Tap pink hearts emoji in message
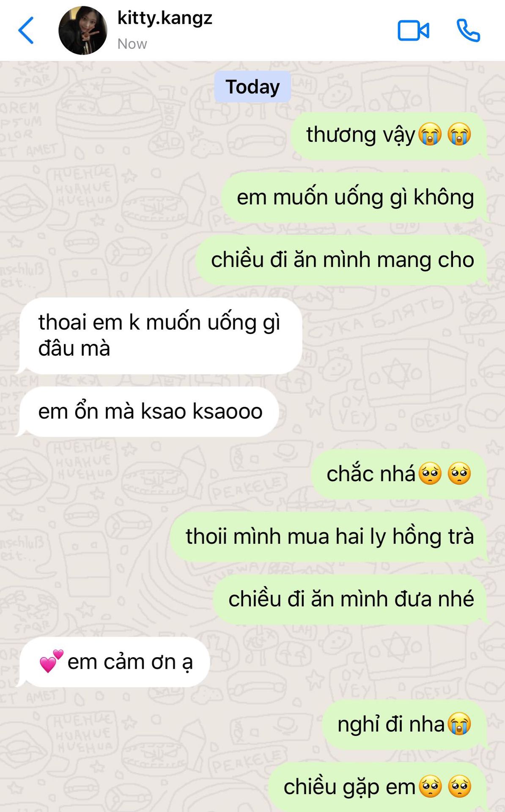505x812 pixels. 51,661
